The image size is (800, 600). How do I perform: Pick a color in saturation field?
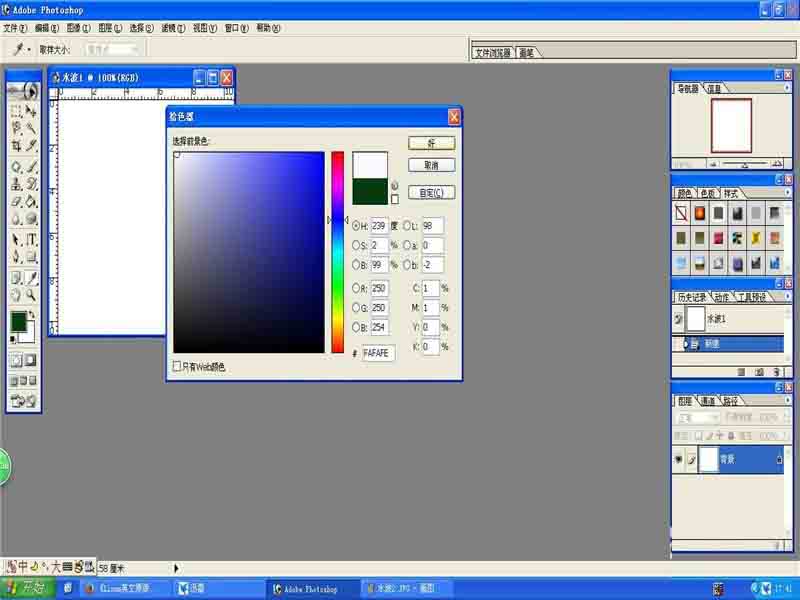(249, 252)
